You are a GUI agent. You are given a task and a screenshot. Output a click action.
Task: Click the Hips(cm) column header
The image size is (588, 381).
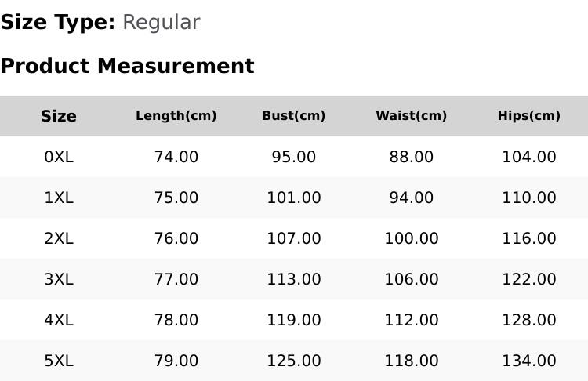pyautogui.click(x=529, y=115)
